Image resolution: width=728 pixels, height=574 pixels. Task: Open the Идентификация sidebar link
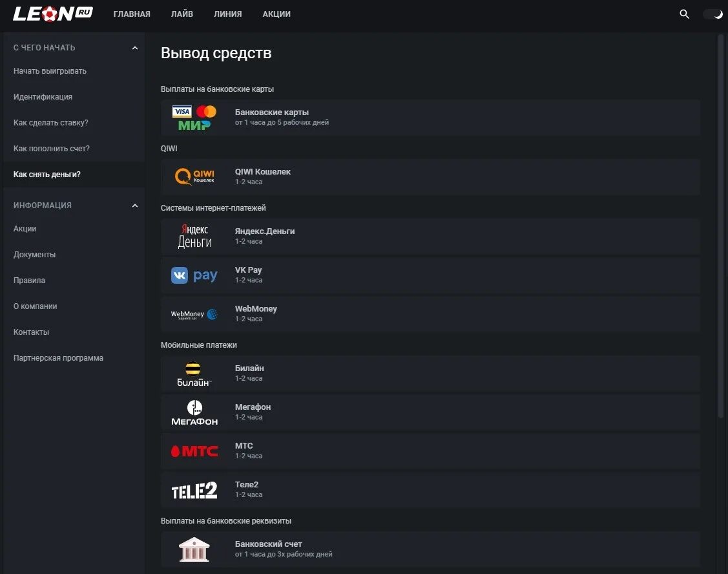click(x=43, y=97)
